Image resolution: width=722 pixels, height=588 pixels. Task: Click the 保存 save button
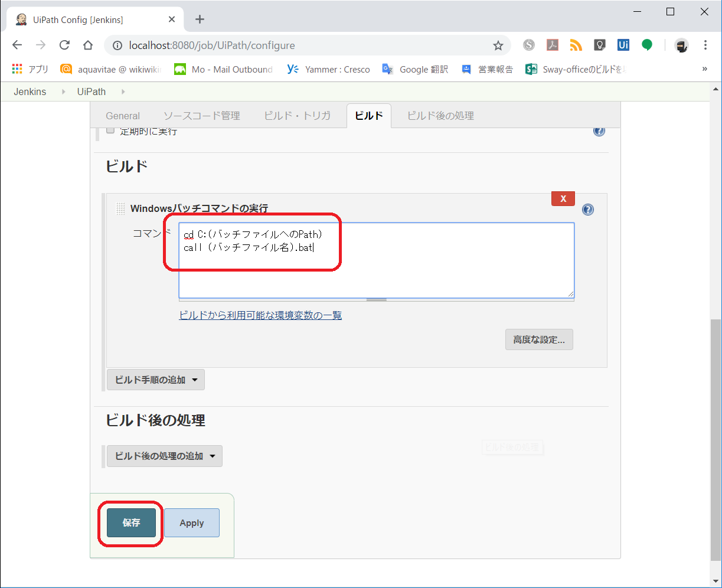point(131,522)
